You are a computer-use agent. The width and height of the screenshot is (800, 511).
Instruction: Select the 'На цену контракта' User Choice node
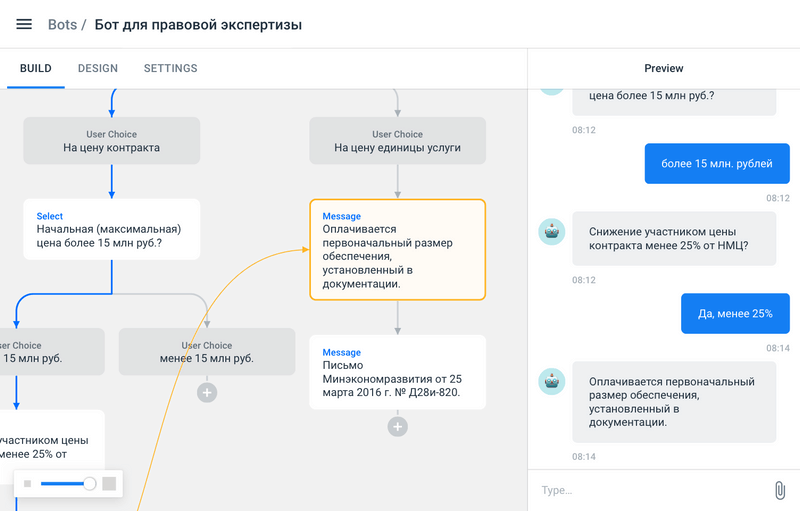111,141
